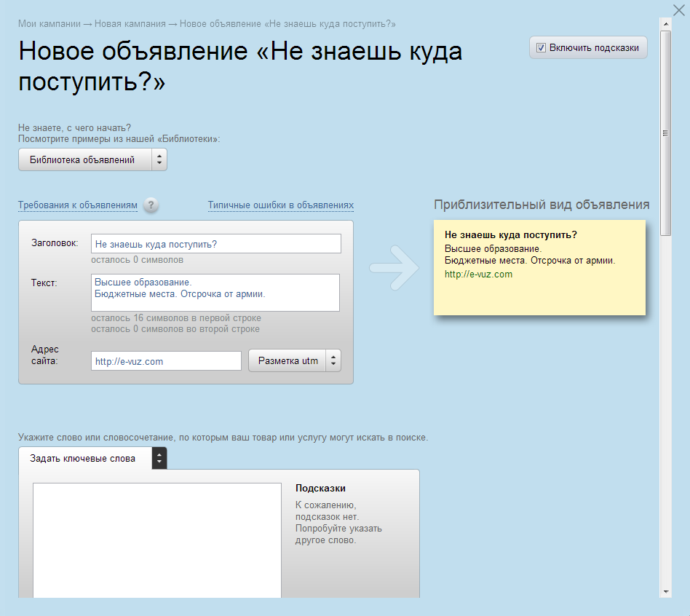This screenshot has height=616, width=690.
Task: Click the scrollbar up arrow
Action: [x=666, y=24]
